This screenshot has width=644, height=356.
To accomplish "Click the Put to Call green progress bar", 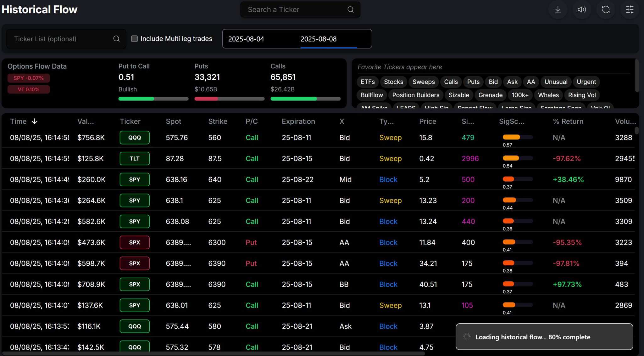I will click(136, 99).
